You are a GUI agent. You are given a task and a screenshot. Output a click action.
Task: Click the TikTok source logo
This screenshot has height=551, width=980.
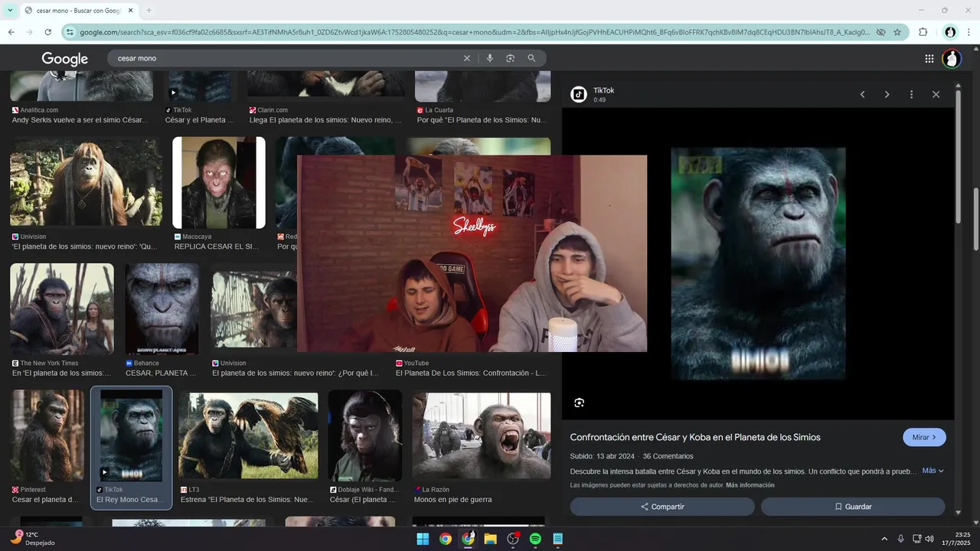579,94
